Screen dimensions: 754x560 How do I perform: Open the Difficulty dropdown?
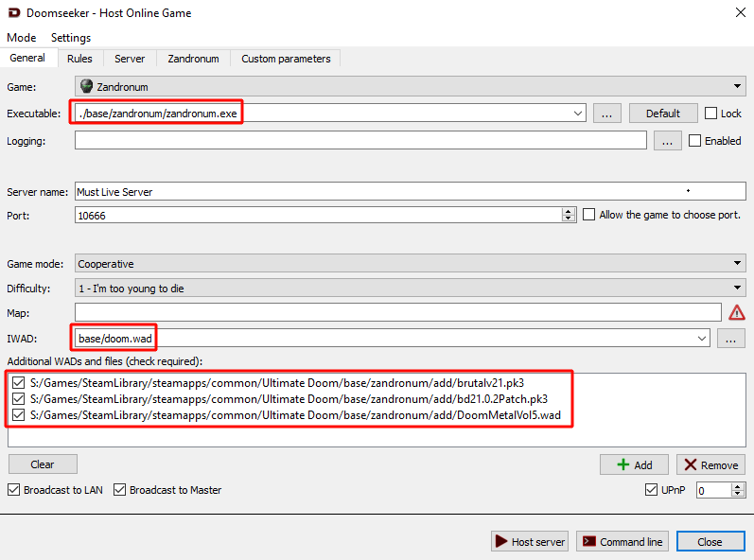point(411,288)
